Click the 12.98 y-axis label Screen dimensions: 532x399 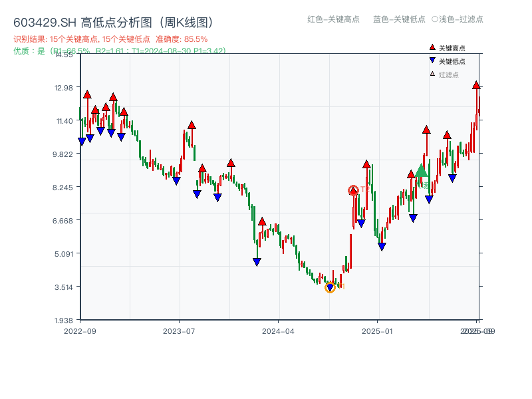click(64, 88)
